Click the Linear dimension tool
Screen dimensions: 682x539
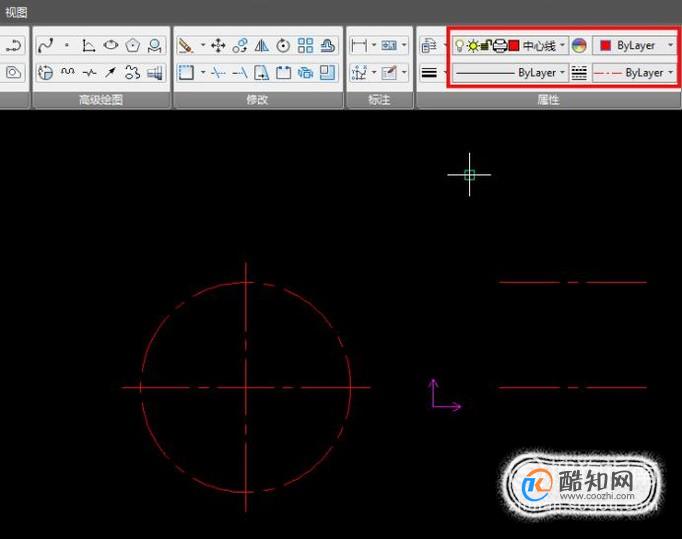(x=358, y=45)
